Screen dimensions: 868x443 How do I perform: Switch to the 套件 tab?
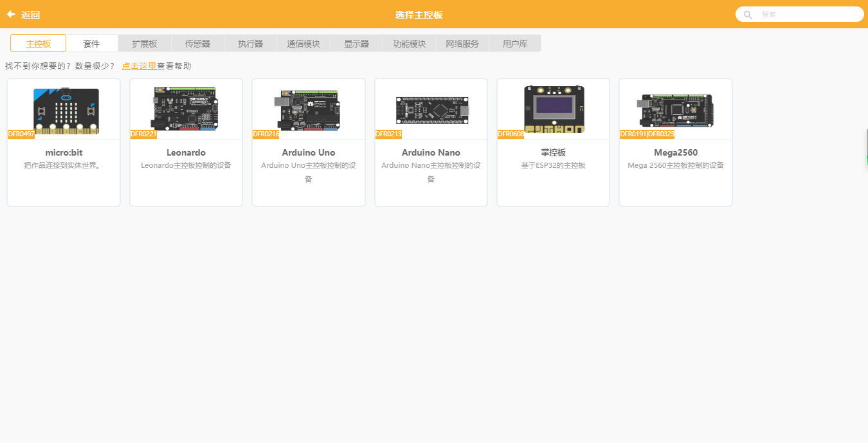click(92, 44)
